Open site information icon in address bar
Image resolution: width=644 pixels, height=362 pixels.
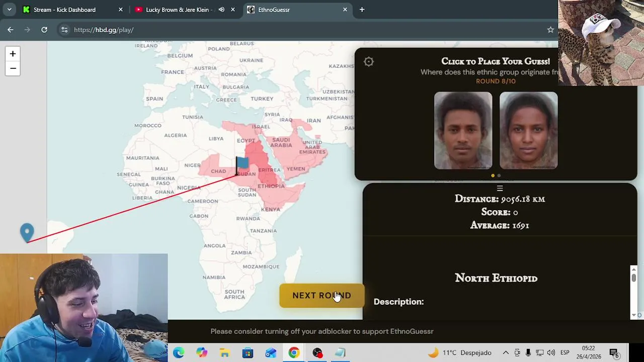pos(64,30)
